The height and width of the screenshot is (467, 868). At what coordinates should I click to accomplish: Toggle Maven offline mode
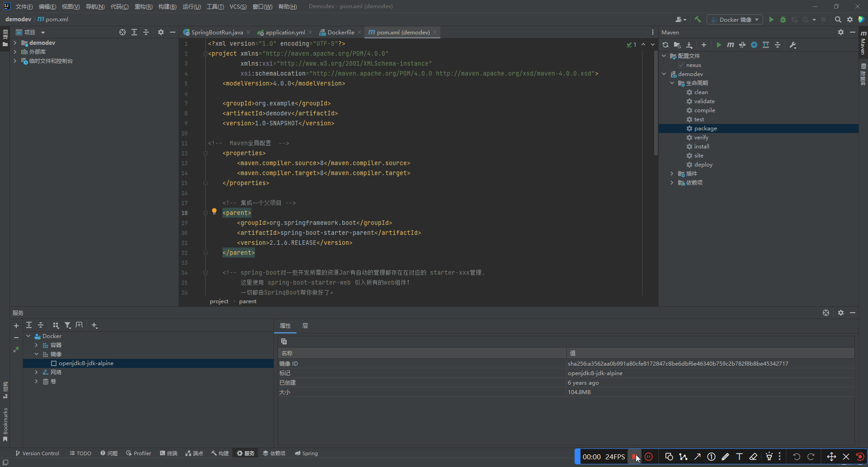[742, 45]
